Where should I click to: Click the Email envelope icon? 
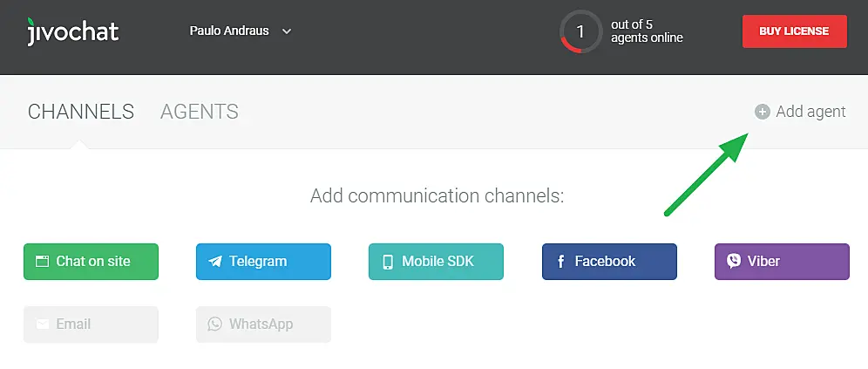tap(42, 324)
